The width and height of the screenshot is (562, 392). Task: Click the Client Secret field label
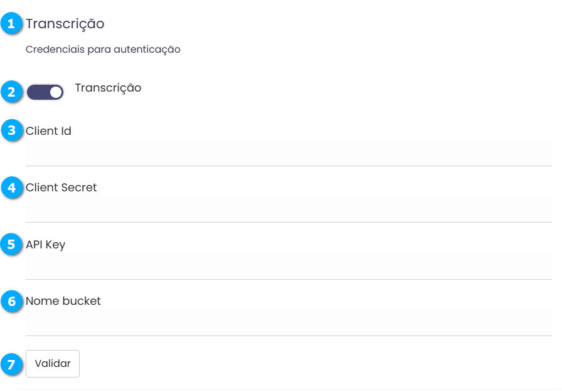(61, 188)
